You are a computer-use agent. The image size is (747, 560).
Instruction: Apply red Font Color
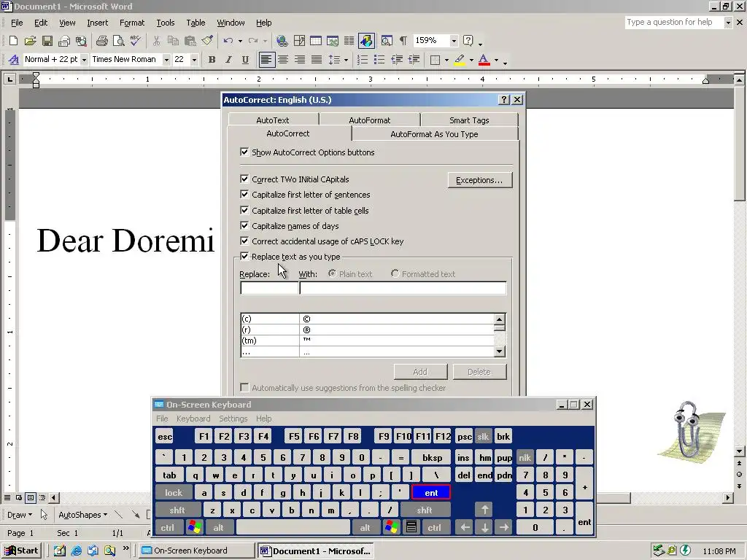[x=484, y=60]
